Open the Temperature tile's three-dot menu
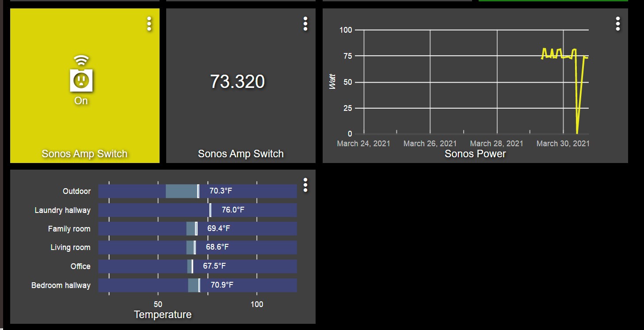This screenshot has height=330, width=644. point(305,185)
